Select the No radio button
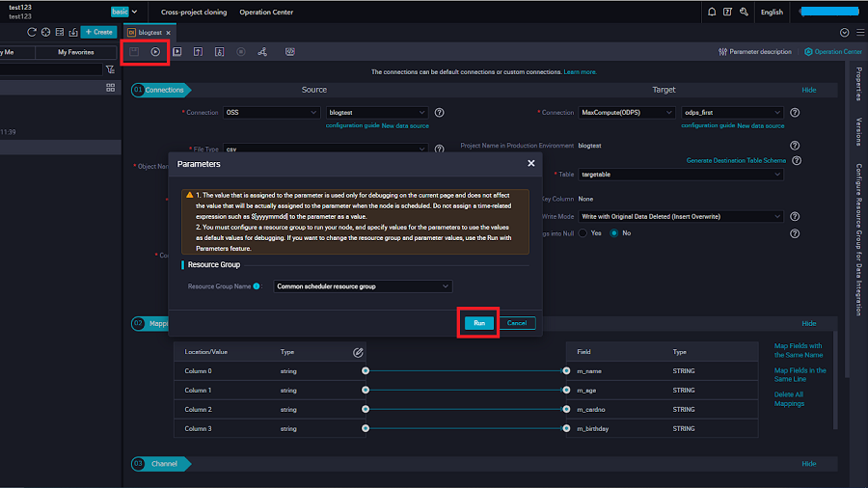 (613, 233)
